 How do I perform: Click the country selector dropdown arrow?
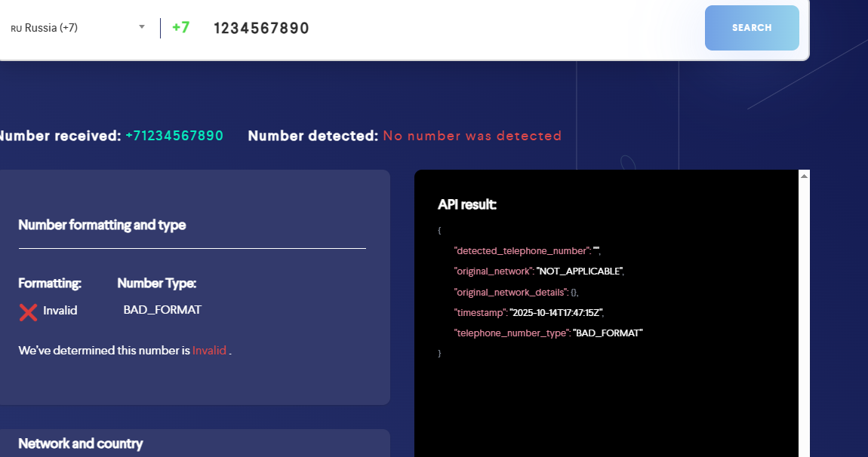click(x=141, y=27)
